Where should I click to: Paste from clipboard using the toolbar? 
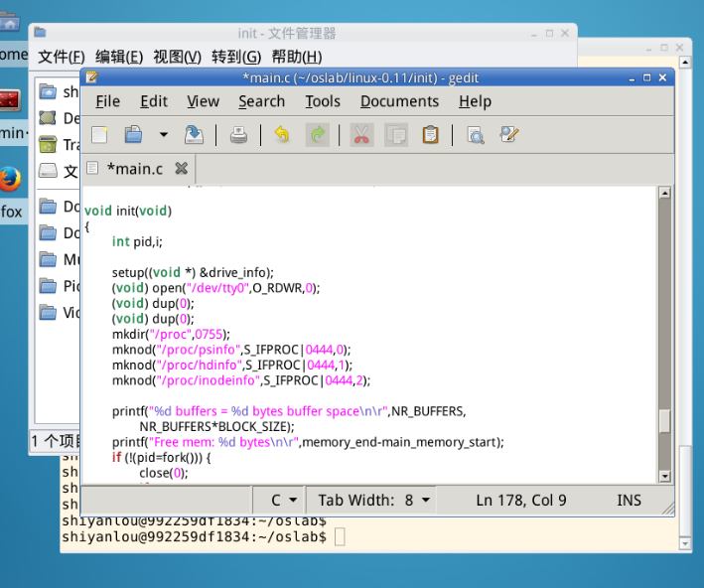point(430,135)
